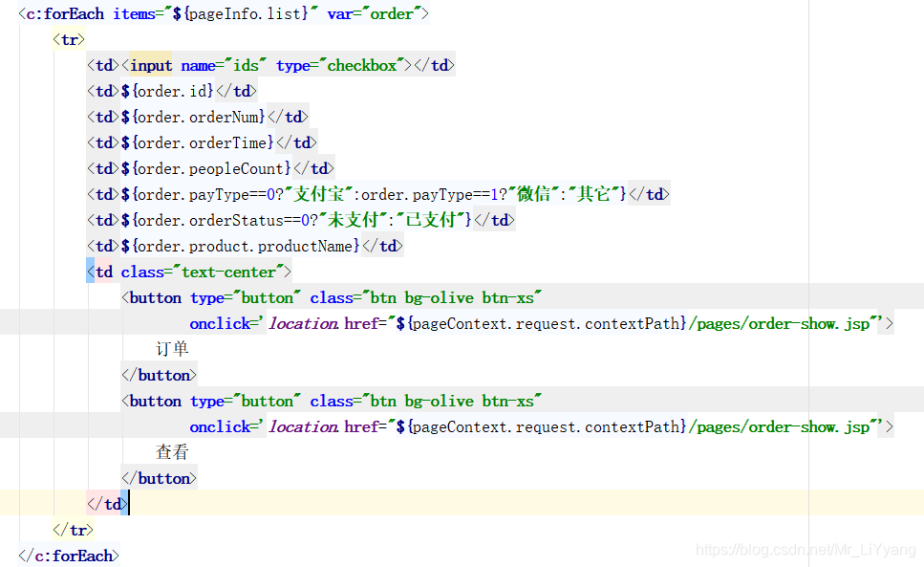Viewport: 924px width, 567px height.
Task: Click the closing </td> tag on highlighted line
Action: (x=107, y=504)
